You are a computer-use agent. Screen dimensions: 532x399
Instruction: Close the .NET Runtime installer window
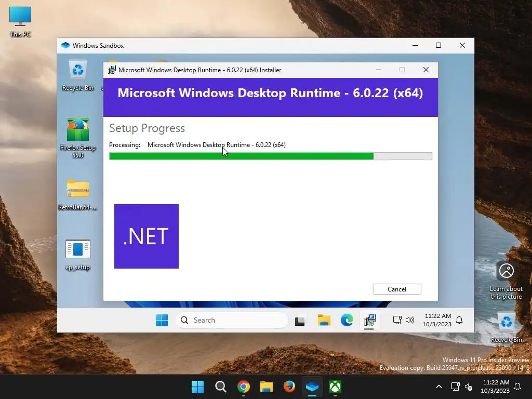(426, 70)
